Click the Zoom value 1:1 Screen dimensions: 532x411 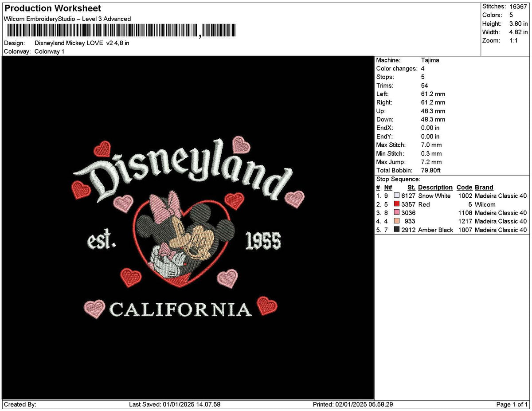point(514,40)
